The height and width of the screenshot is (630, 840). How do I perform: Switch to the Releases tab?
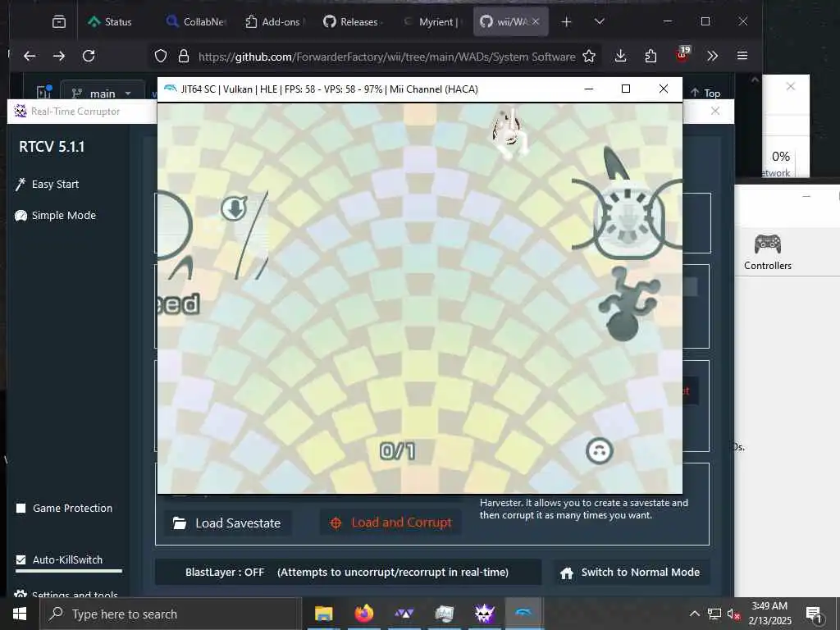pyautogui.click(x=352, y=21)
